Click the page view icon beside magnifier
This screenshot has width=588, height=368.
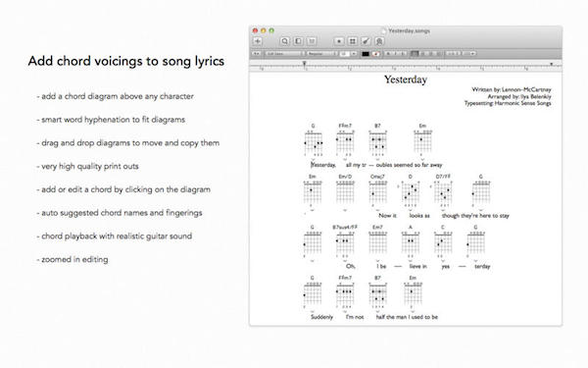(x=298, y=41)
